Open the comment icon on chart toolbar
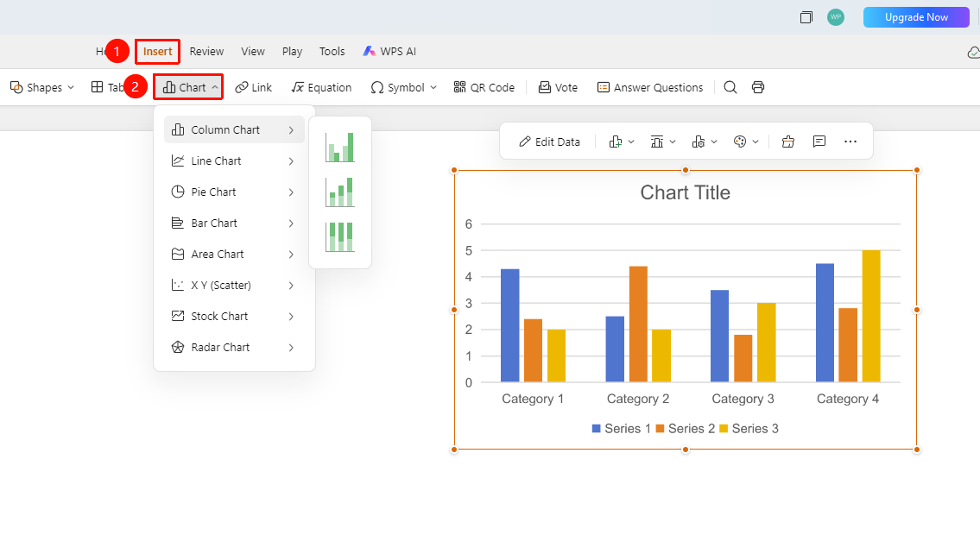This screenshot has height=560, width=980. tap(819, 142)
